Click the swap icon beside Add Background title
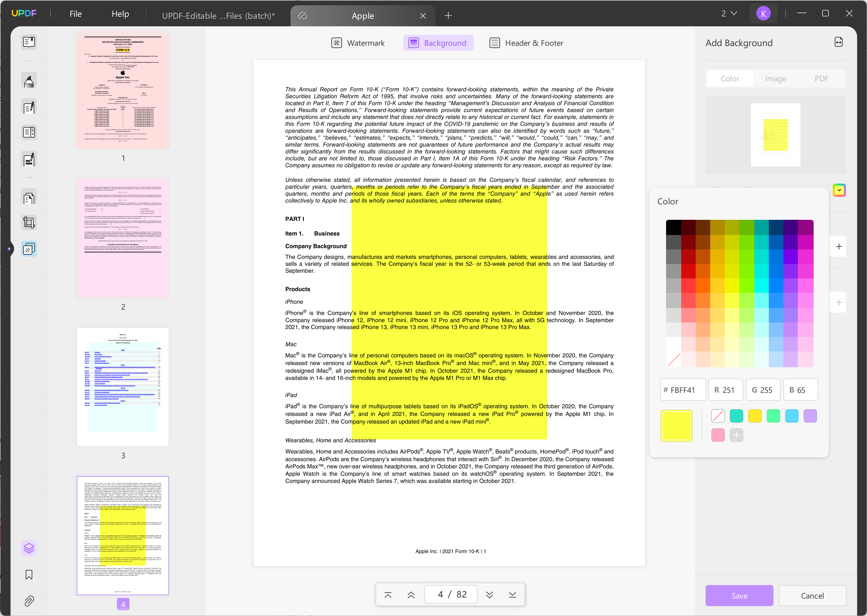Screen dimensions: 867x616 pyautogui.click(x=839, y=42)
